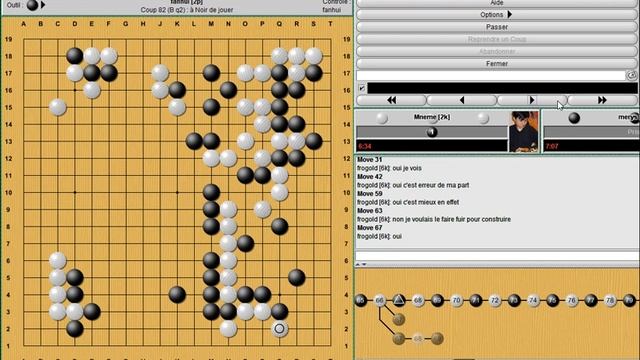Open Mneme player's avatar photo
The height and width of the screenshot is (360, 640).
coord(523,131)
